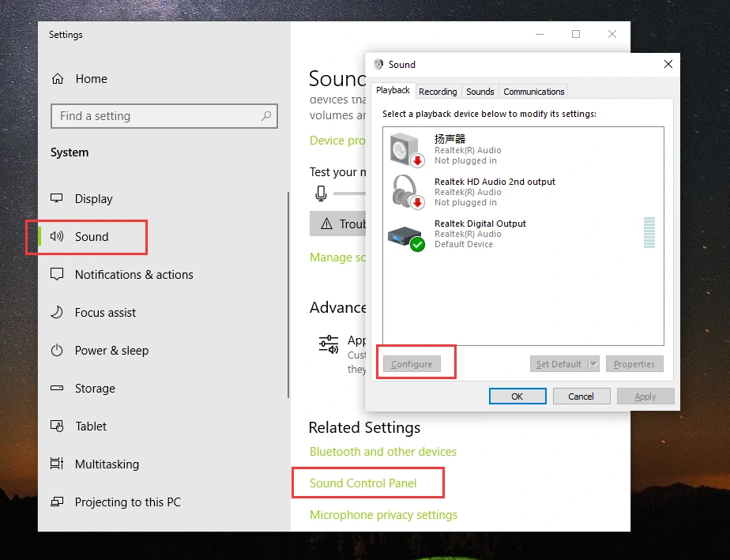This screenshot has width=730, height=560.
Task: Click the Apply button
Action: tap(645, 397)
